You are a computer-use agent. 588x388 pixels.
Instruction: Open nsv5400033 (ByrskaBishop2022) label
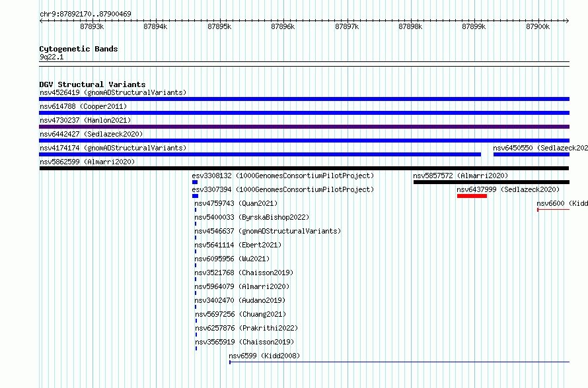(x=252, y=217)
